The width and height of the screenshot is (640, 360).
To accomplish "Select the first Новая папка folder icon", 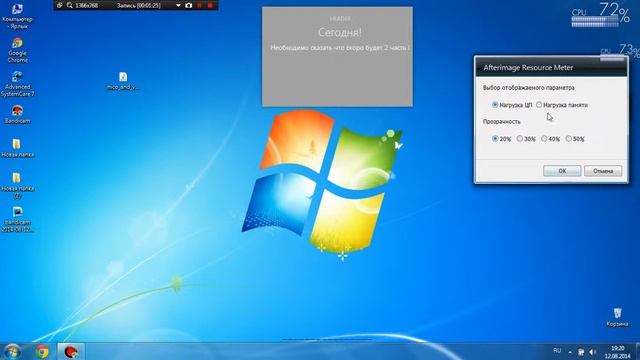I will pyautogui.click(x=17, y=148).
